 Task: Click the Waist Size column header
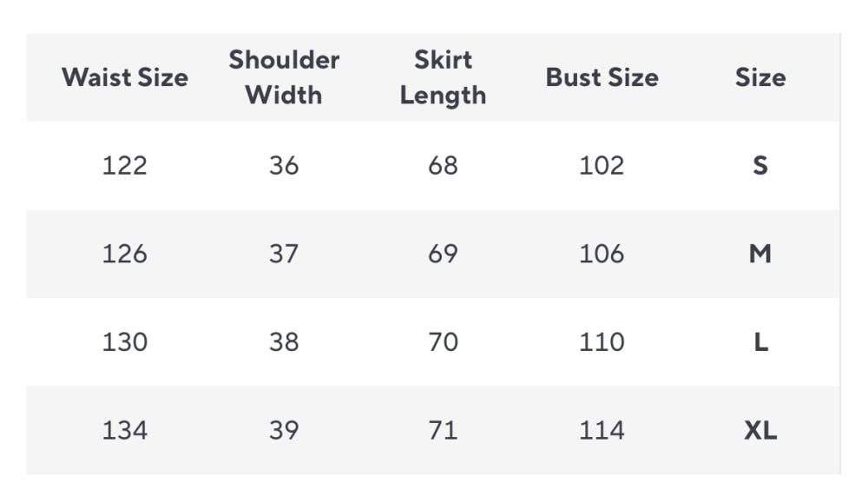point(124,77)
